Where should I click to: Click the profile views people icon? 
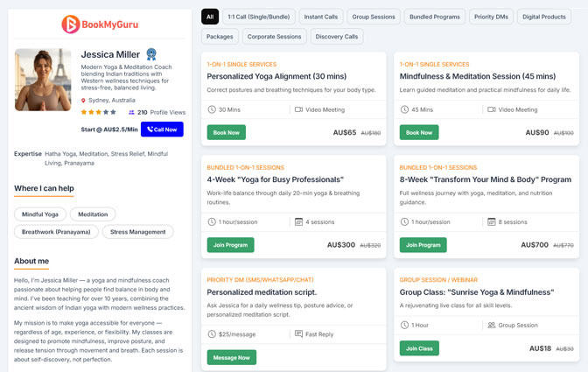(131, 113)
